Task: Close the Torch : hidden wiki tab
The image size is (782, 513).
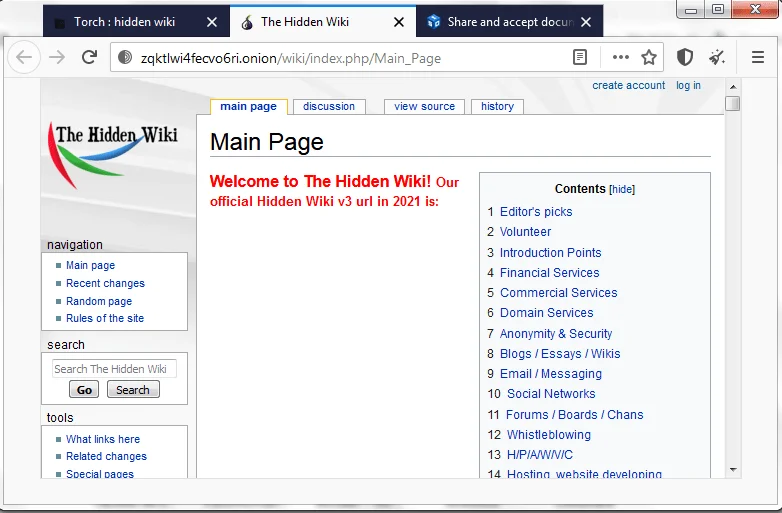Action: pyautogui.click(x=212, y=22)
